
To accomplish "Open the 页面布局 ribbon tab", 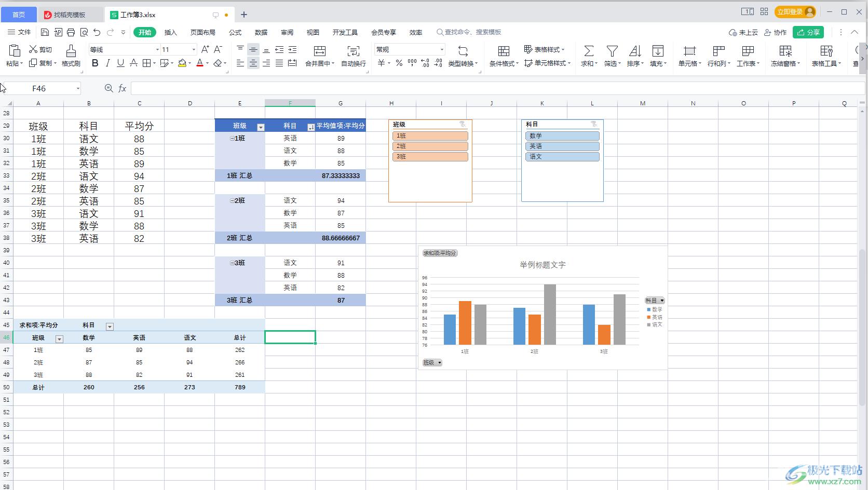I will point(203,32).
